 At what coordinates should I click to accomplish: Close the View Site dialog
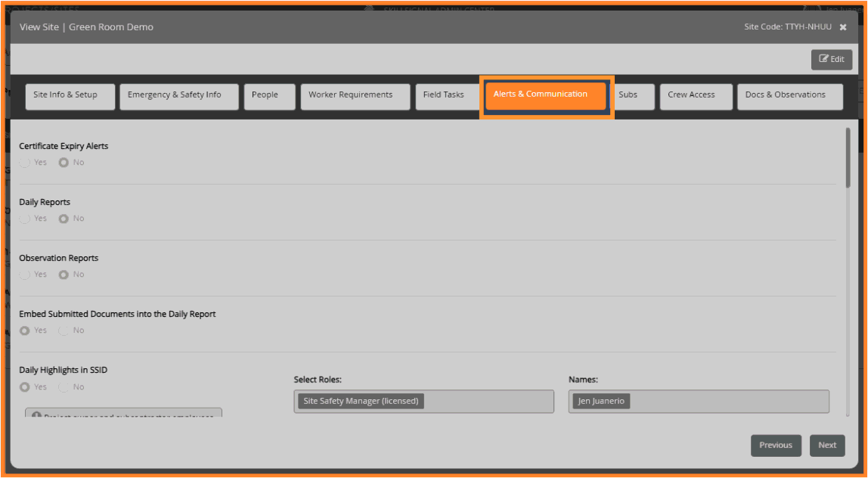(x=843, y=27)
